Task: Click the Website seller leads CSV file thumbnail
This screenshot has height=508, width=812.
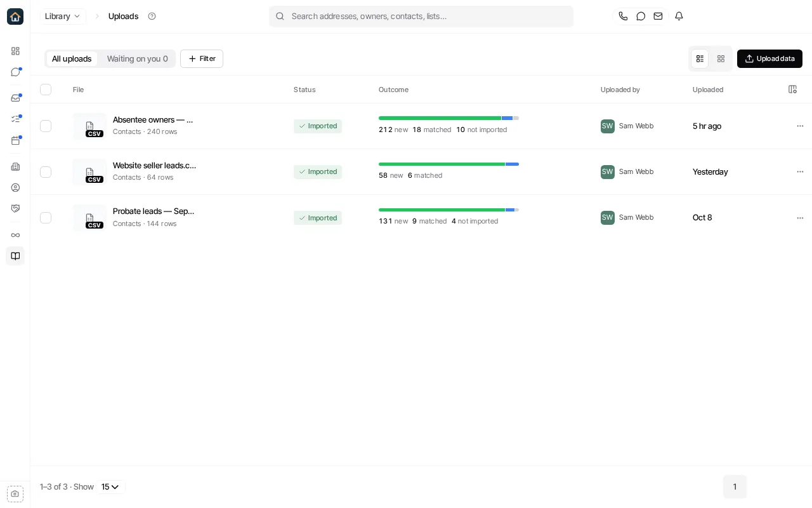Action: pos(89,172)
